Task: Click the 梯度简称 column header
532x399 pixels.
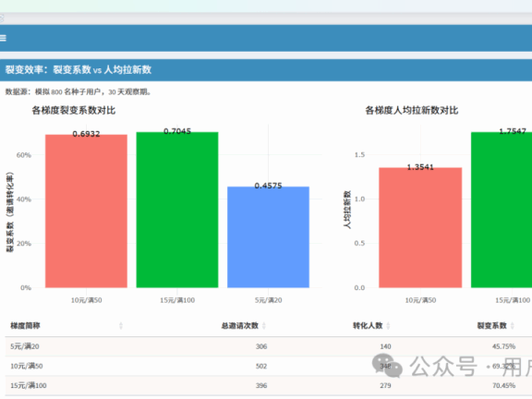Action: click(25, 326)
